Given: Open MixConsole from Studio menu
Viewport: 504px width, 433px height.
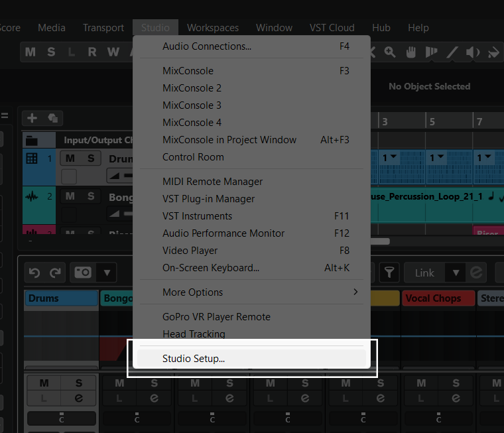Looking at the screenshot, I should [251, 71].
